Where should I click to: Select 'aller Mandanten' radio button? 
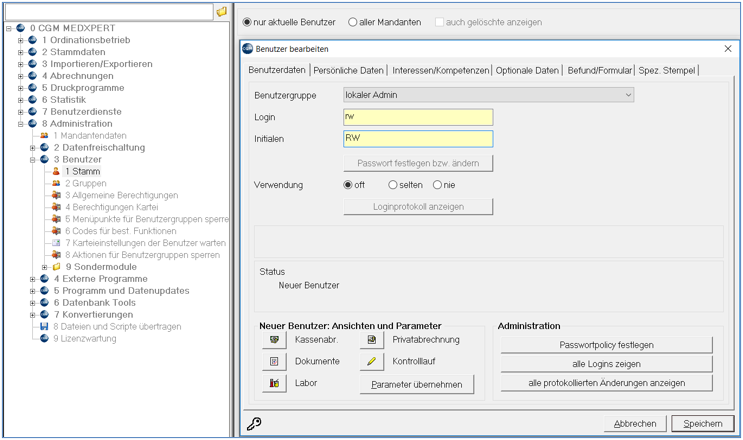point(353,22)
